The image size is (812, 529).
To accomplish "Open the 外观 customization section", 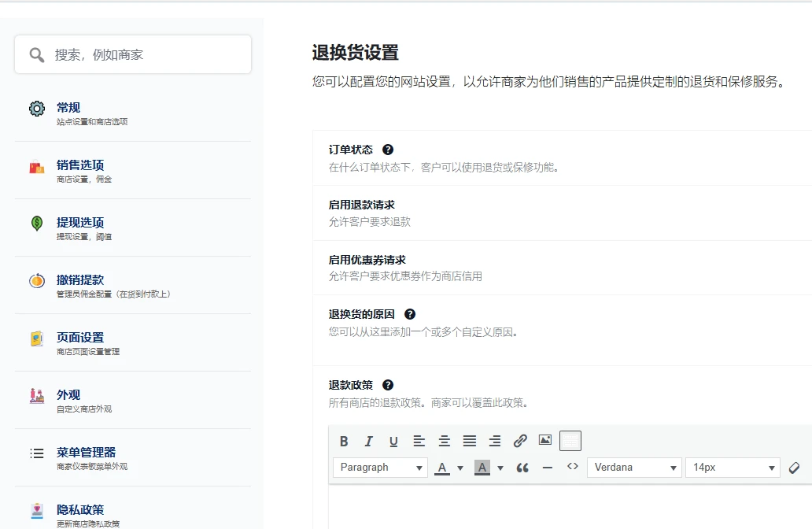I will click(x=68, y=394).
